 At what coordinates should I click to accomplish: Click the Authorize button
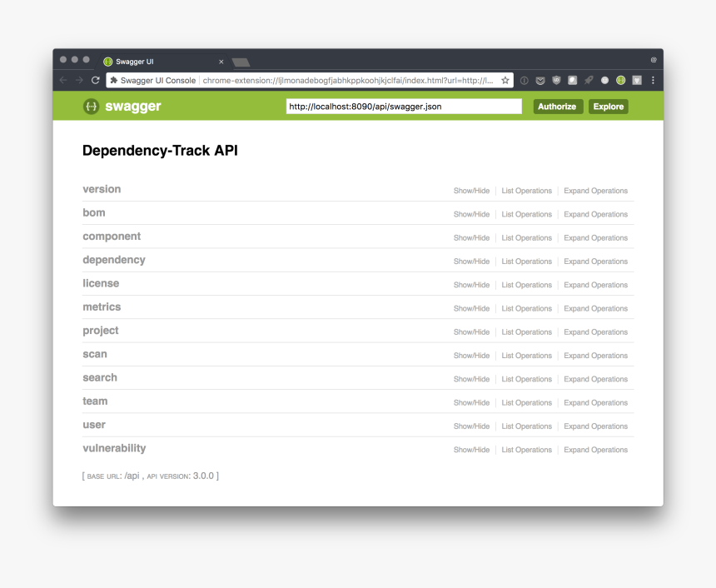tap(558, 107)
